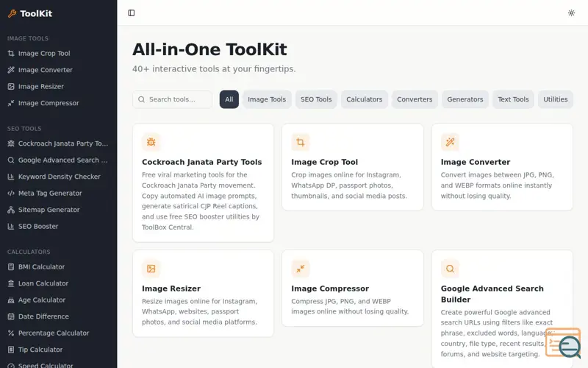
Task: Open the Image Compressor card title
Action: click(x=330, y=289)
